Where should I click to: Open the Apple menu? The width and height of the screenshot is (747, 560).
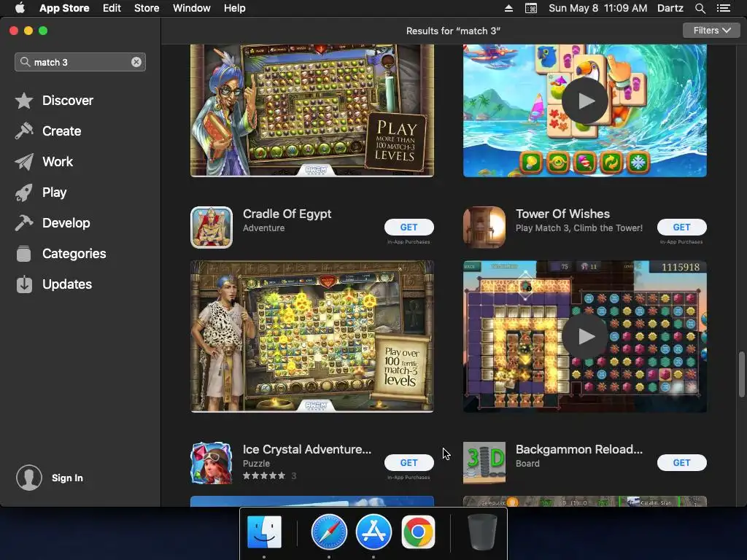click(20, 8)
